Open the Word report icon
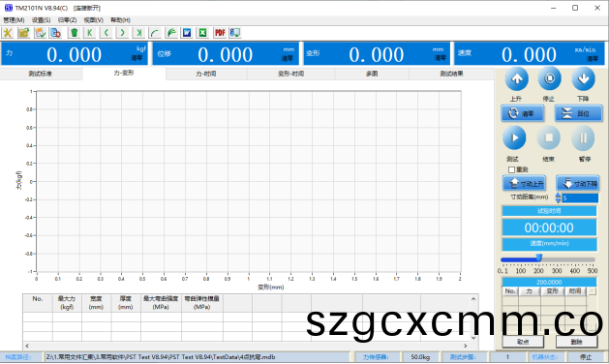The height and width of the screenshot is (364, 609). [x=187, y=33]
